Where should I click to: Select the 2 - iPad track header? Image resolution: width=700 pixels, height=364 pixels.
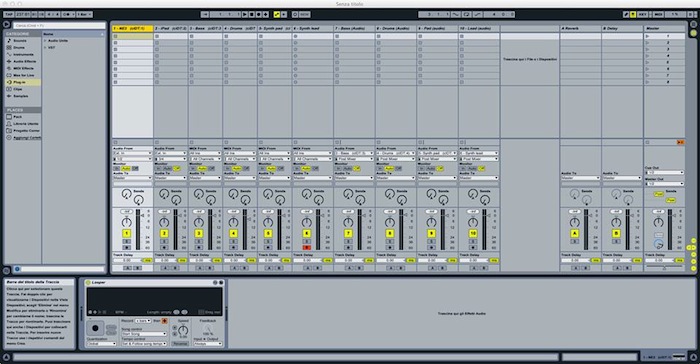tap(171, 29)
